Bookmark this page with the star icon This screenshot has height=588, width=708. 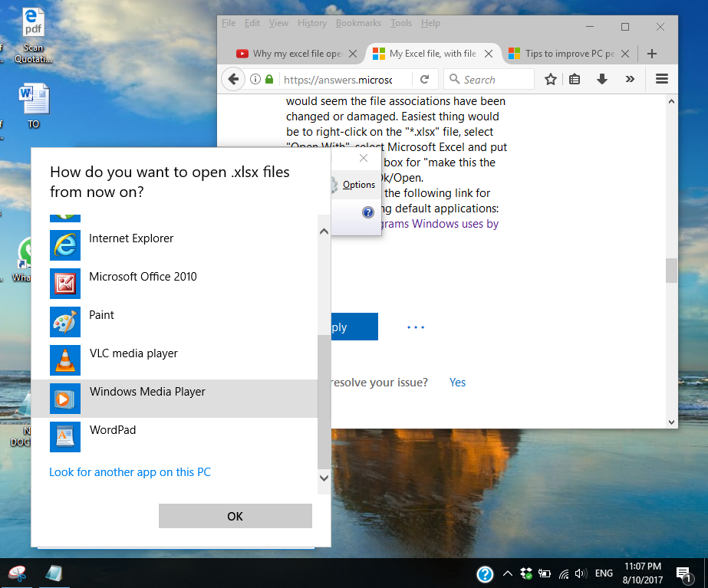tap(551, 80)
